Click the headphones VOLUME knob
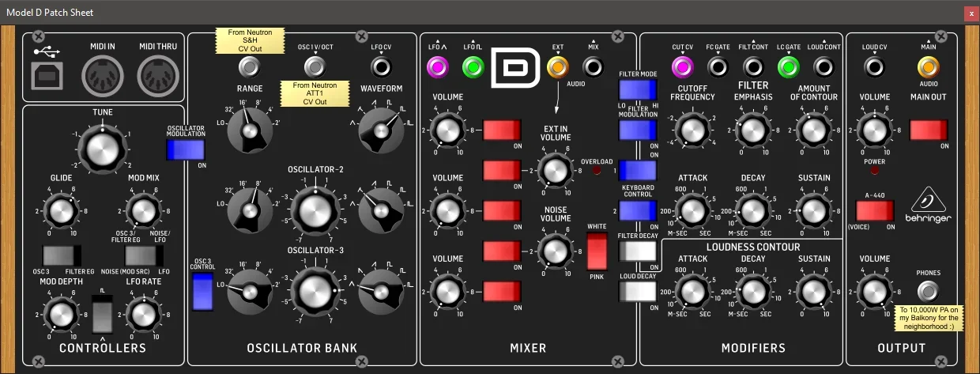The image size is (980, 374). pos(874,290)
